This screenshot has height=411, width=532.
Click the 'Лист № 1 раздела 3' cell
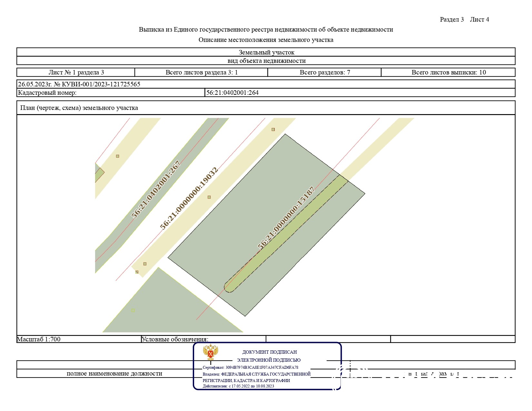point(76,72)
